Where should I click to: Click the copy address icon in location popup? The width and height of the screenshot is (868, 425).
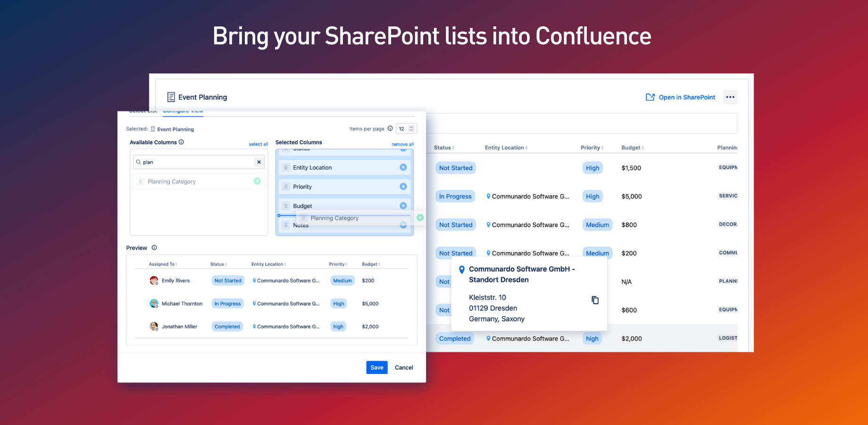pyautogui.click(x=595, y=300)
